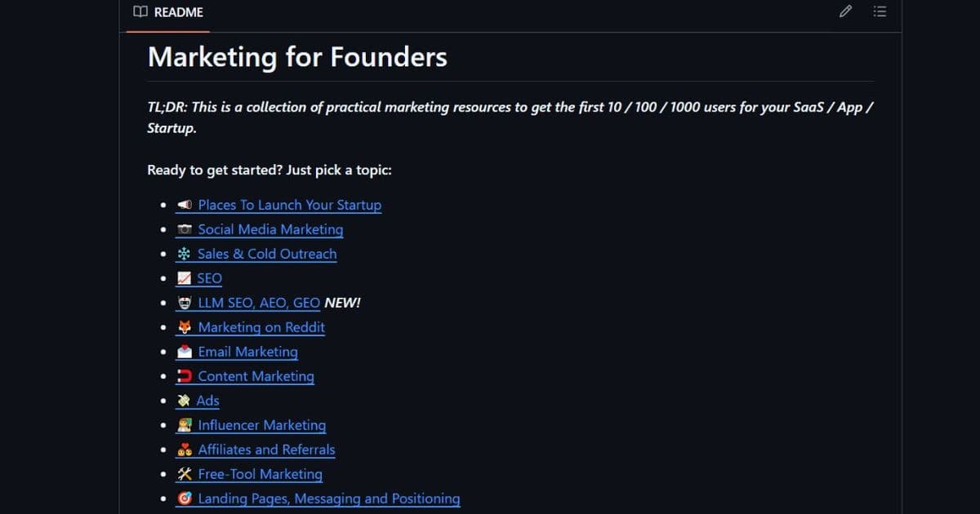Screen dimensions: 980x514
Task: Click the edit pencil icon
Action: 845,11
